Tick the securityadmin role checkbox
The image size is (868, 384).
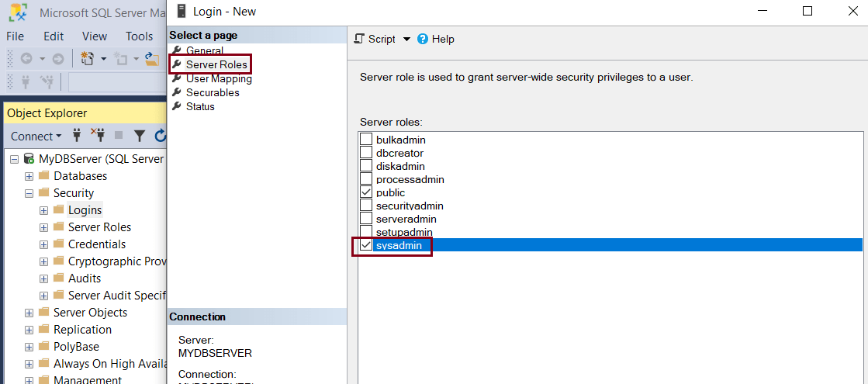(x=366, y=206)
